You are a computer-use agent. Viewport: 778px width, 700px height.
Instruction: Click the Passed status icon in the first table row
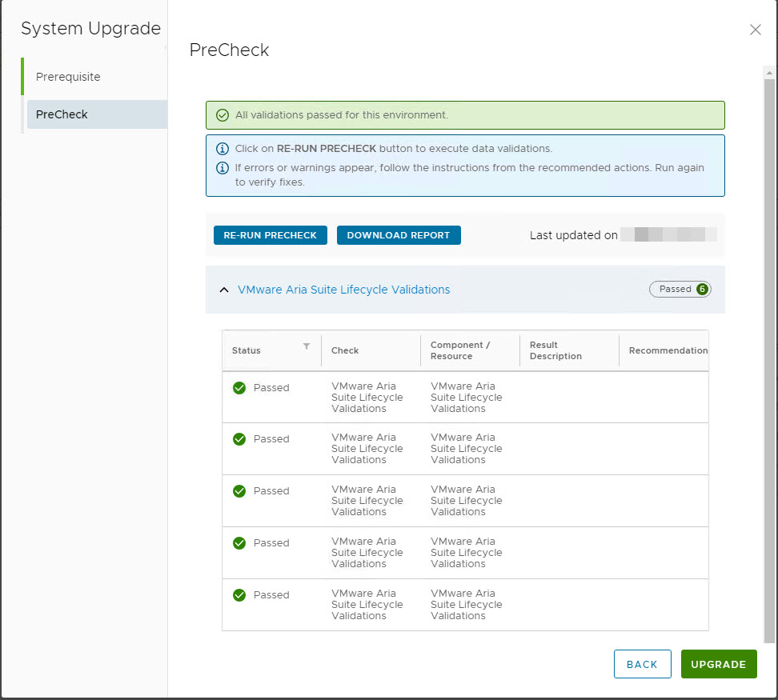pyautogui.click(x=239, y=387)
